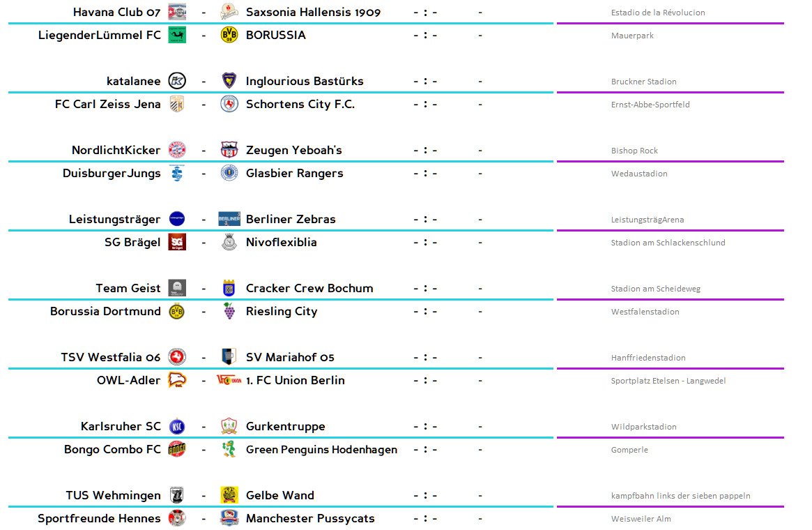Click the 1. FC Union Berlin logo

(x=229, y=380)
